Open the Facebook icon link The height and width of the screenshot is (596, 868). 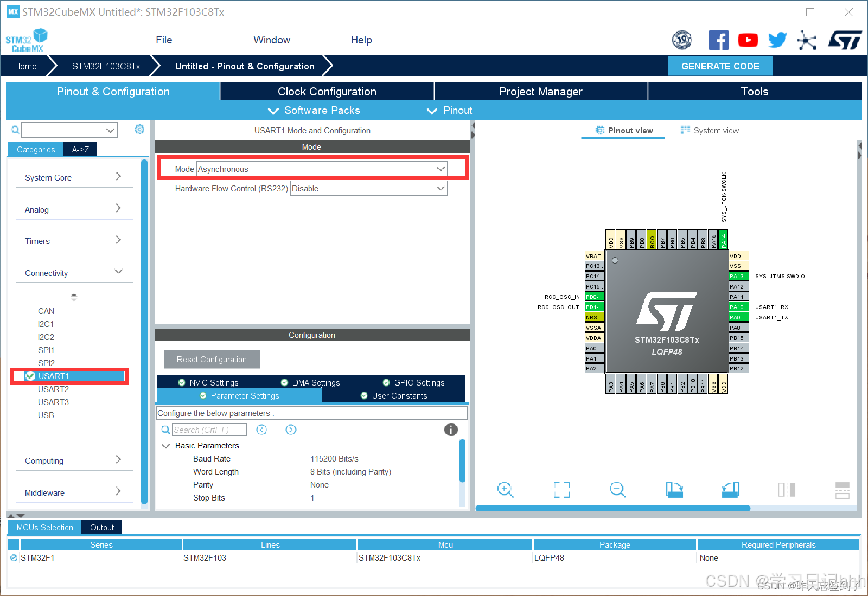pyautogui.click(x=718, y=40)
